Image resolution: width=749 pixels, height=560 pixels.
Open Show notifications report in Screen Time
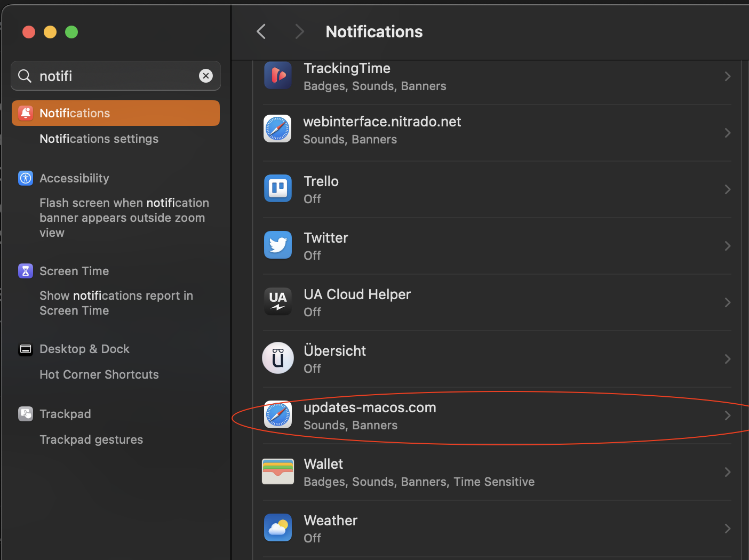pos(116,303)
